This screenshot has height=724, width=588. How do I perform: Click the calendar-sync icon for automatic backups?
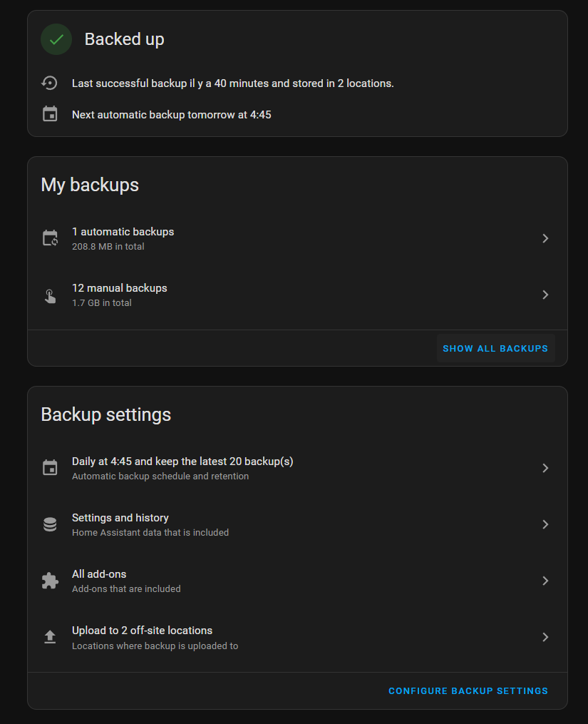50,238
